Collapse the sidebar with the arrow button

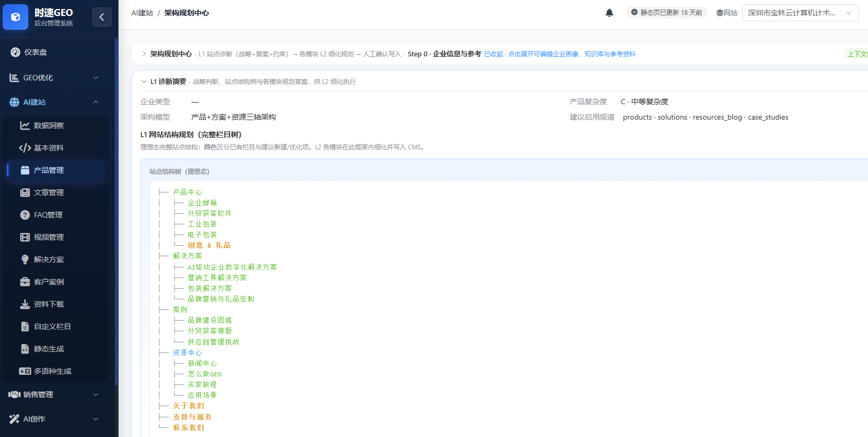(102, 17)
